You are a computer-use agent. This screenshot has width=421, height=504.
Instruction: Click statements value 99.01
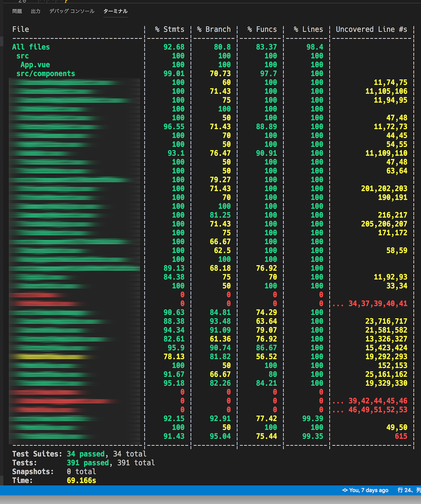[174, 74]
